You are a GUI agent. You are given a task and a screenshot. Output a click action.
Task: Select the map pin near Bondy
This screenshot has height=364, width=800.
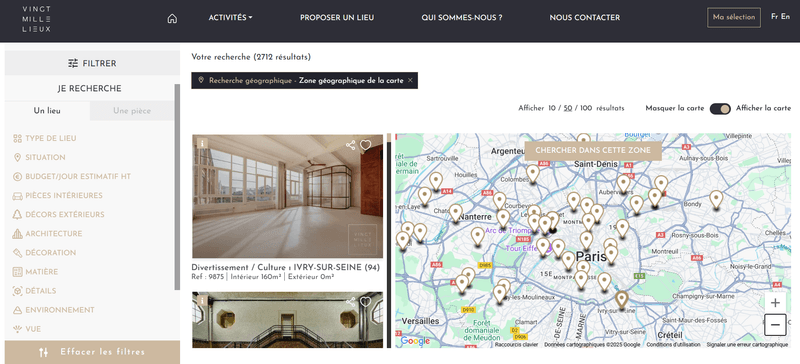[716, 200]
